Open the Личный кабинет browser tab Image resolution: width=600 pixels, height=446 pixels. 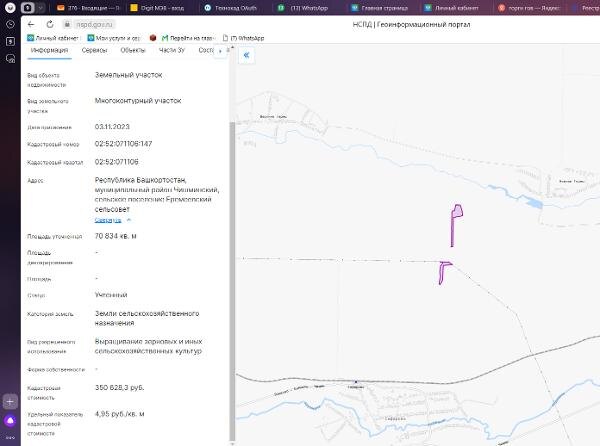452,8
